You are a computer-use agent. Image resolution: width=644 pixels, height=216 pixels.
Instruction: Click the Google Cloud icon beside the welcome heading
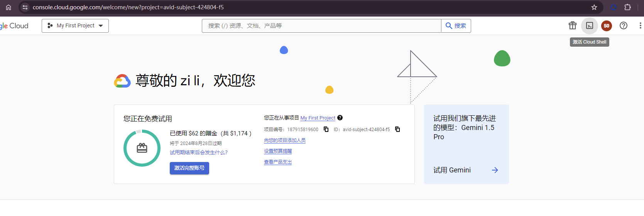click(x=122, y=81)
